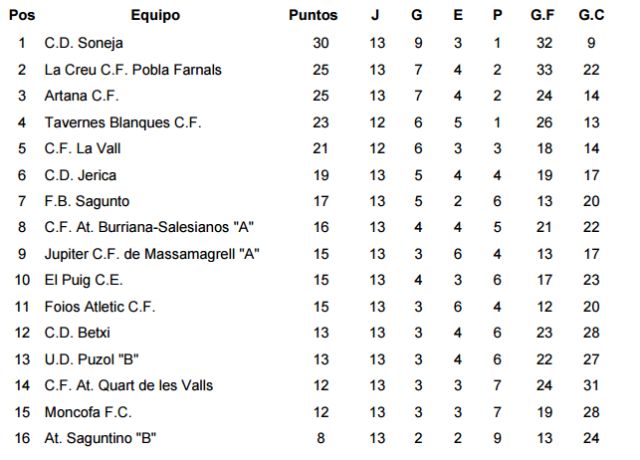This screenshot has height=460, width=640.
Task: Click the G.F column header
Action: click(x=544, y=15)
